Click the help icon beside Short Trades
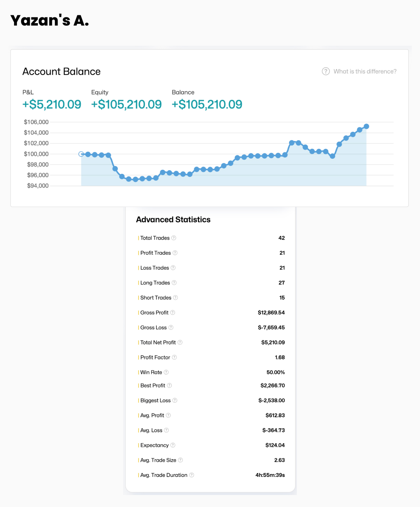This screenshot has width=420, height=507. 175,298
